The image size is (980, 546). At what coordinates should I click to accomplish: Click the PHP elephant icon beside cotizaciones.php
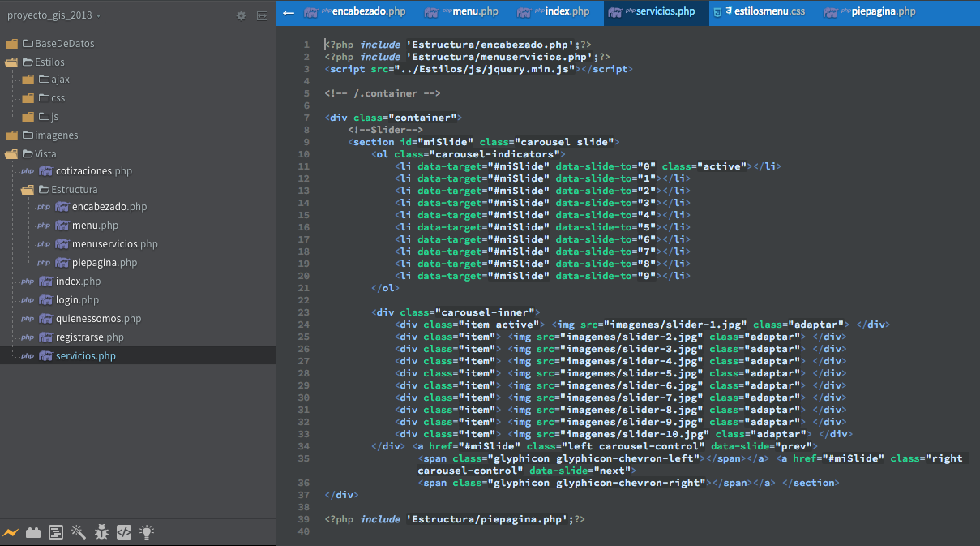(45, 171)
